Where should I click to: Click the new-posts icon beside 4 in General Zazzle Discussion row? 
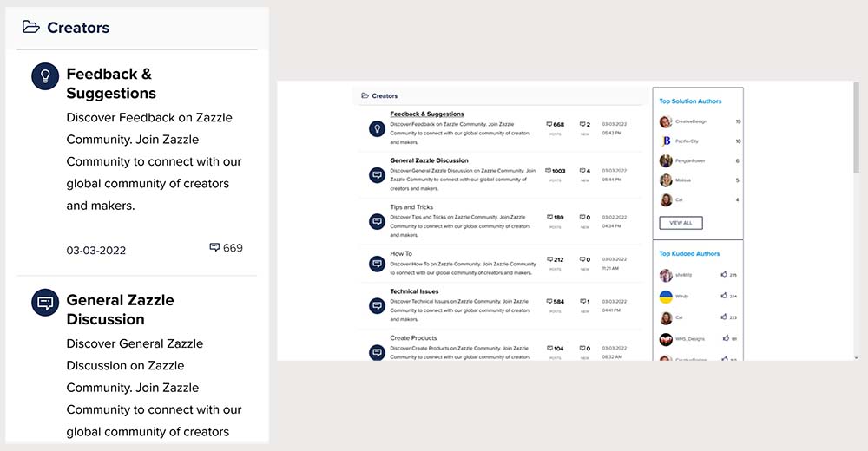coord(582,171)
